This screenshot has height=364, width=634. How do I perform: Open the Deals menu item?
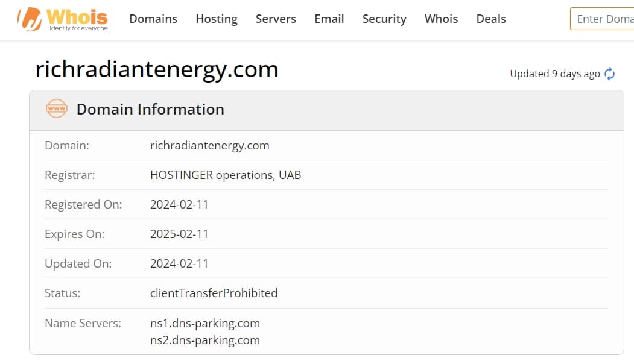click(491, 19)
